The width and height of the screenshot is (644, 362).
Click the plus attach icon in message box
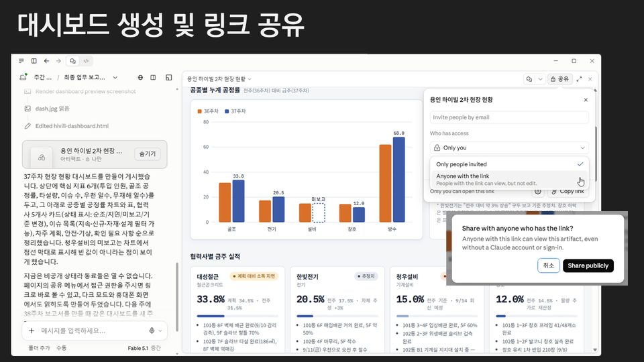[32, 330]
